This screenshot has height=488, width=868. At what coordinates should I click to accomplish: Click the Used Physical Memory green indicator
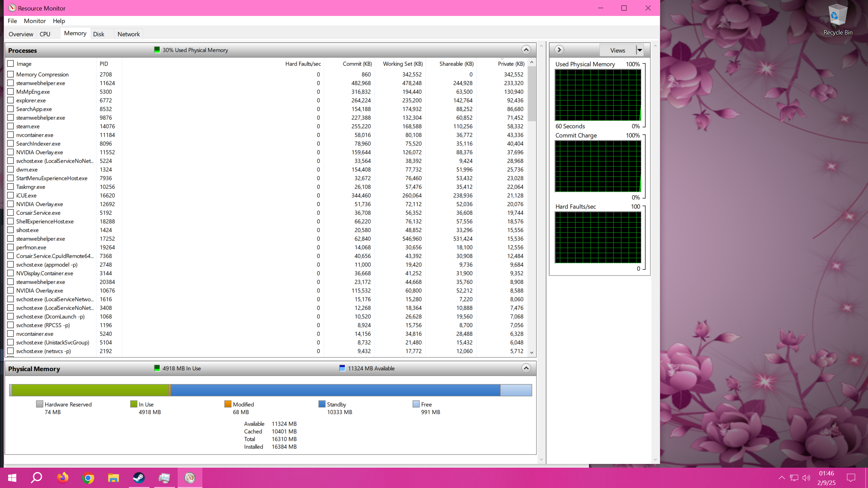[x=157, y=50]
